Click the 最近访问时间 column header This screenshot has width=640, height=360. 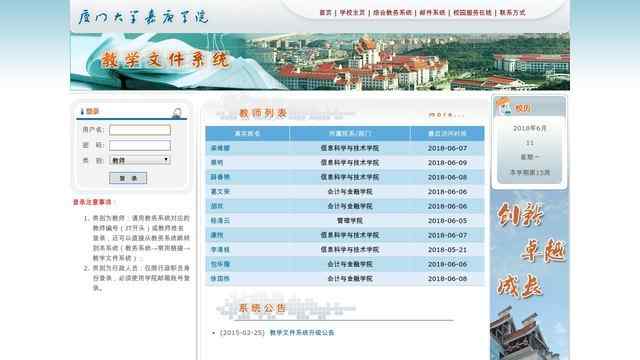click(x=447, y=133)
